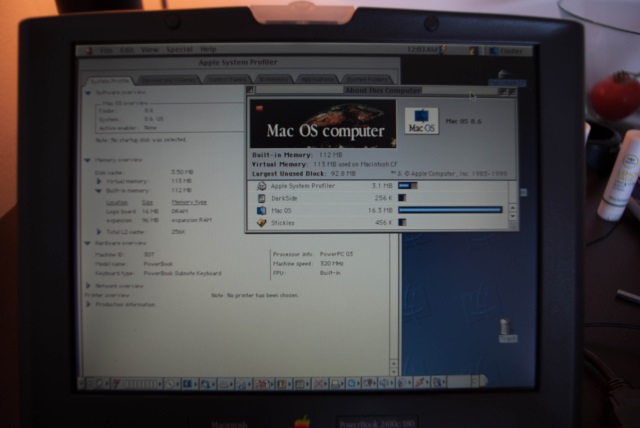Click the Stickies application icon
The width and height of the screenshot is (640, 428).
tap(261, 223)
